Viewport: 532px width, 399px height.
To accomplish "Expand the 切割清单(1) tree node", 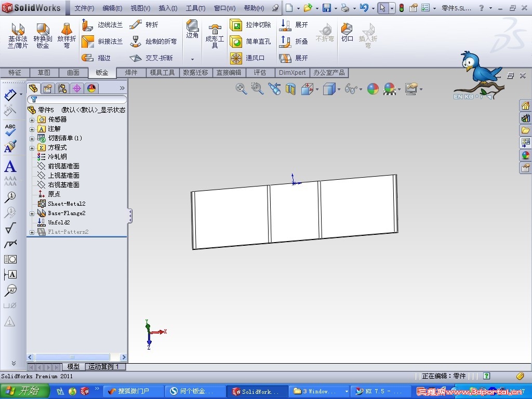I will tap(32, 138).
